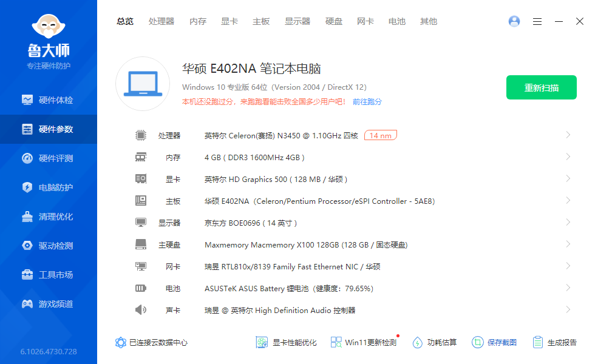Open 功耗估算 tool
The width and height of the screenshot is (595, 364).
[435, 343]
